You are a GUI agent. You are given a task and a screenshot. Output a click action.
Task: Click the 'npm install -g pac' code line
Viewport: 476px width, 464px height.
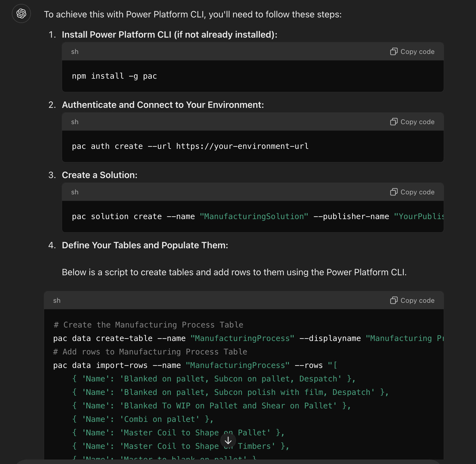click(114, 76)
